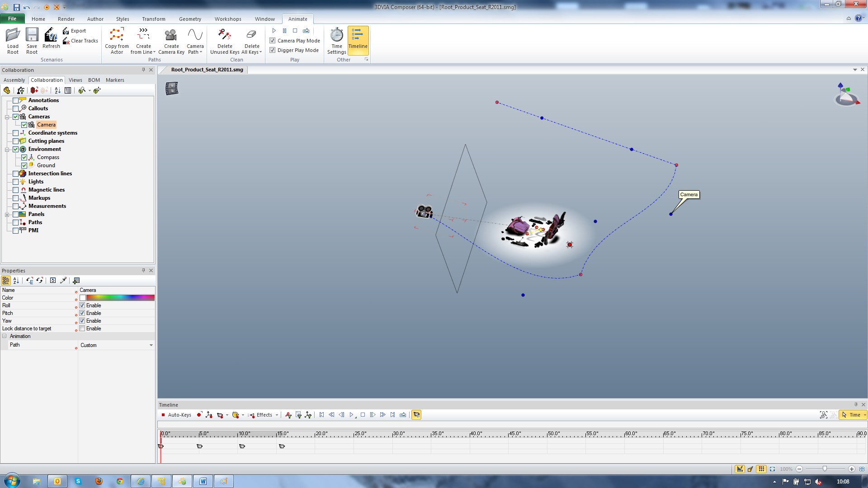Click the Export scenarios button
Screen dimensions: 868x488
[x=75, y=31]
